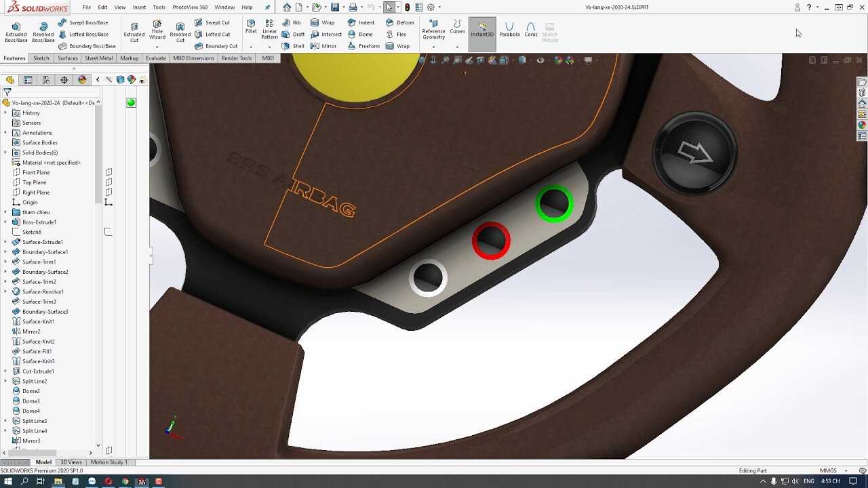Image resolution: width=868 pixels, height=488 pixels.
Task: Select the Shell tool
Action: [294, 46]
